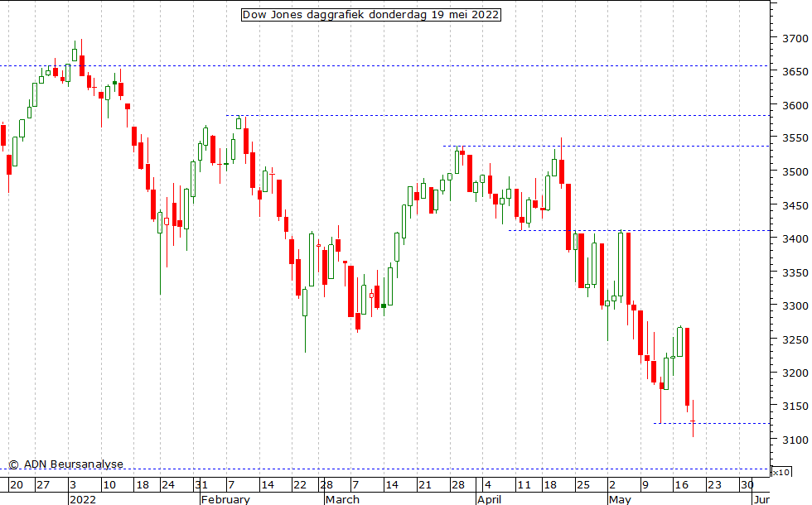Select the 3150 price axis label

point(795,406)
